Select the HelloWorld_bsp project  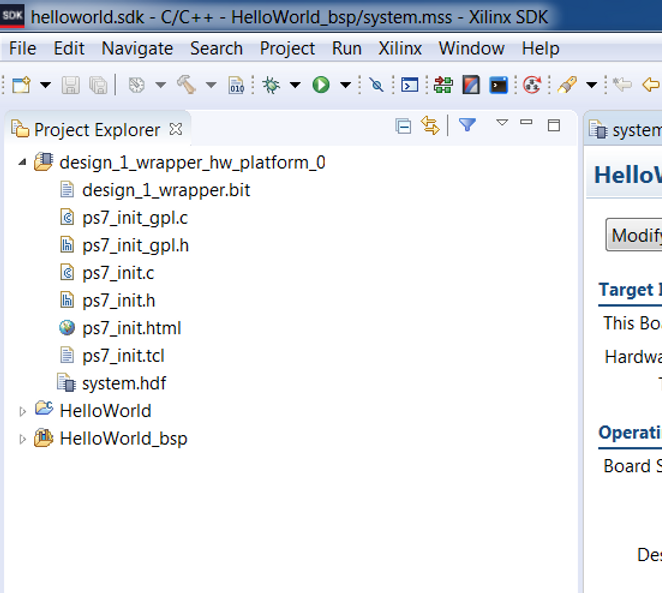pos(123,439)
